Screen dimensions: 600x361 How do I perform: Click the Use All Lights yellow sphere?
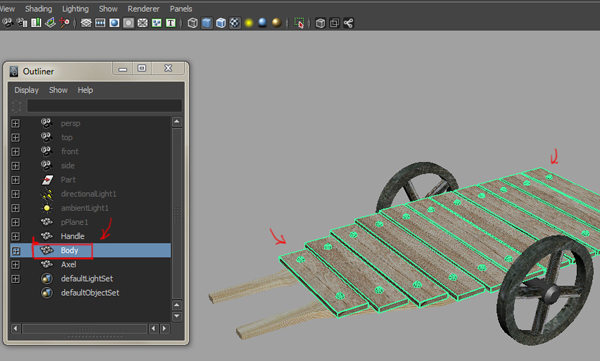coord(249,23)
